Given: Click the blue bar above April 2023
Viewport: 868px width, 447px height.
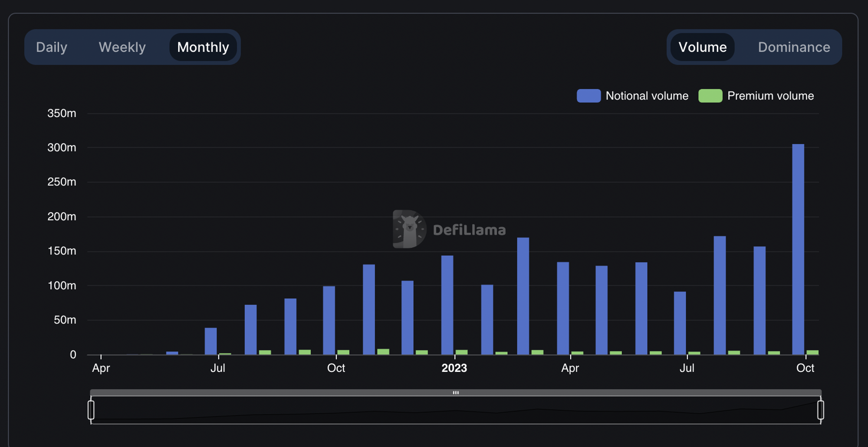Looking at the screenshot, I should (x=563, y=308).
